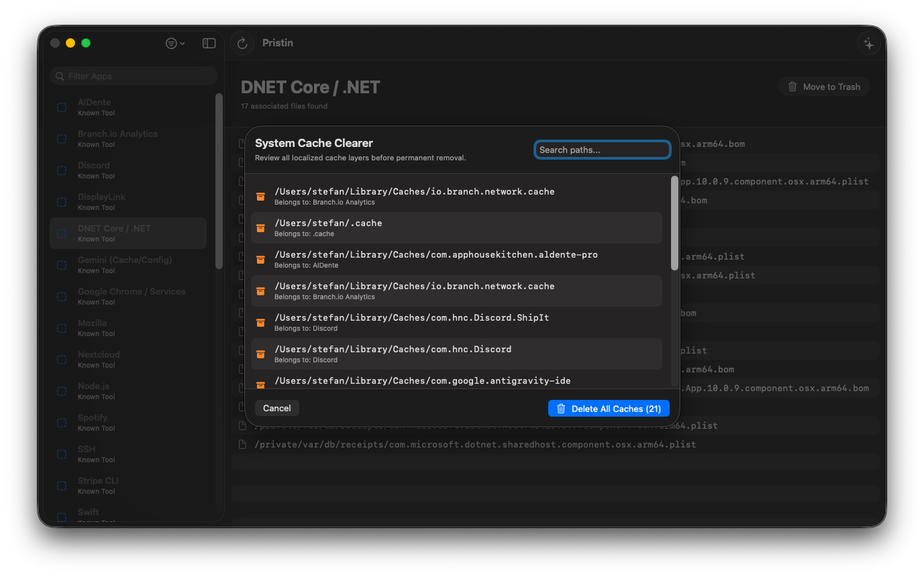The image size is (924, 577).
Task: Click the 'DNET Core / .NET' heading in the main pane
Action: tap(311, 87)
